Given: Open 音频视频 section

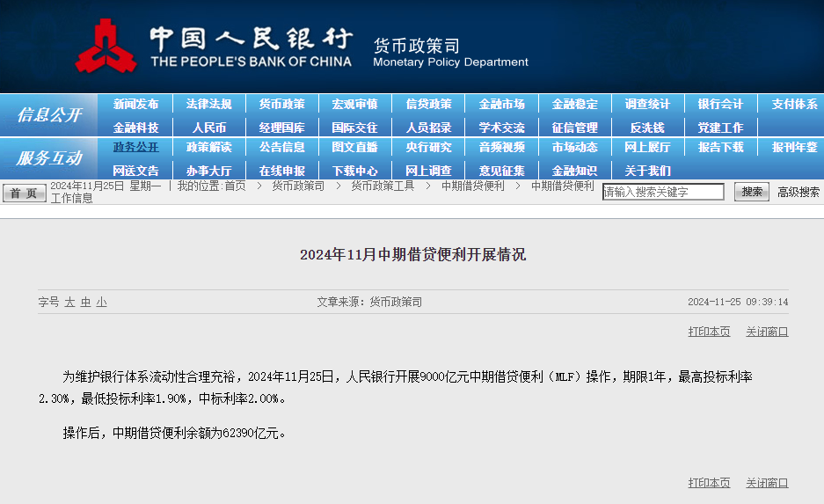Looking at the screenshot, I should pyautogui.click(x=502, y=147).
